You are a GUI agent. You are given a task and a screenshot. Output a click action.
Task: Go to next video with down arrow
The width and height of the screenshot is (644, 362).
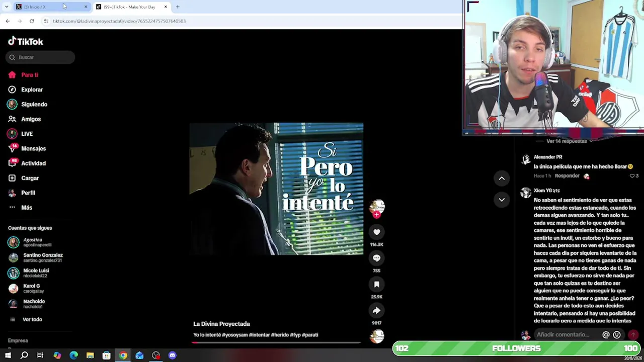(x=502, y=200)
